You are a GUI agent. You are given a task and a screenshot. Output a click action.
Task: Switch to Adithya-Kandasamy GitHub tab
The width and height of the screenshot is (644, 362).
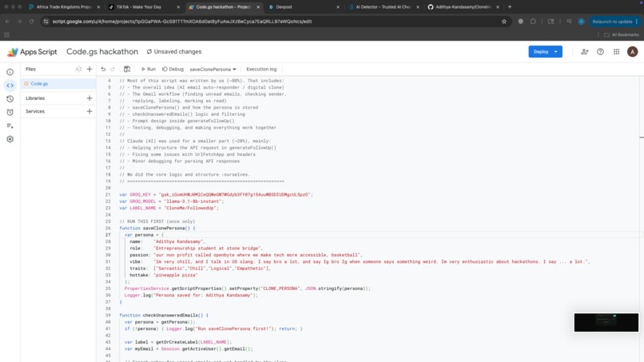point(463,7)
